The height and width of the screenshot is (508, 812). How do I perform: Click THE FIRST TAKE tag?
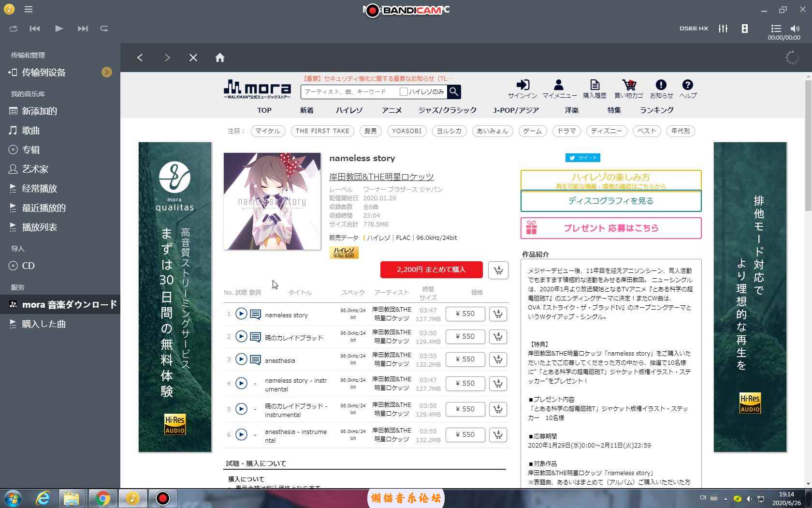click(322, 131)
